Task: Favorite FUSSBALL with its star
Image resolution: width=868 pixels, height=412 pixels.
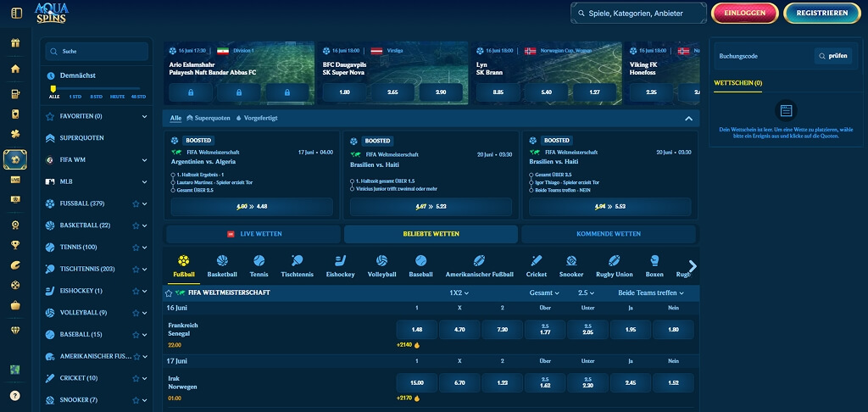Action: [136, 203]
